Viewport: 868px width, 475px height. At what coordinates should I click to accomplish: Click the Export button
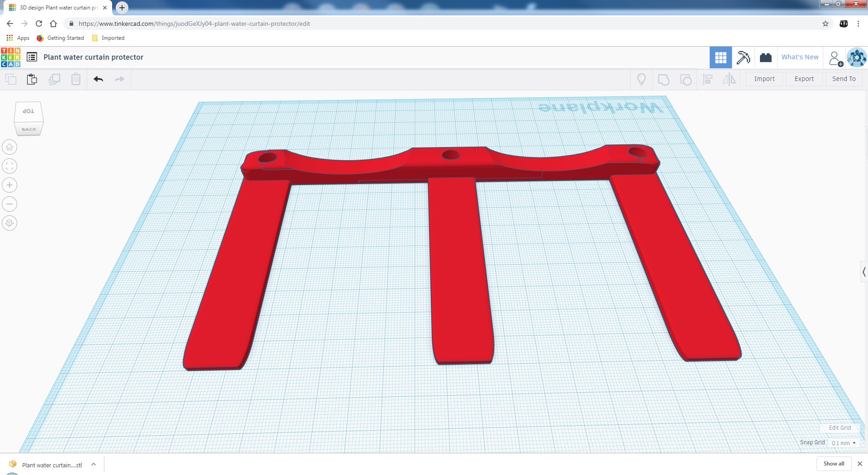point(804,79)
